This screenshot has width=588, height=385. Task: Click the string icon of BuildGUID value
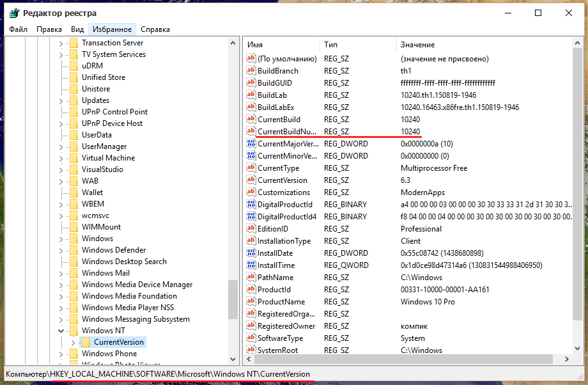coord(251,82)
